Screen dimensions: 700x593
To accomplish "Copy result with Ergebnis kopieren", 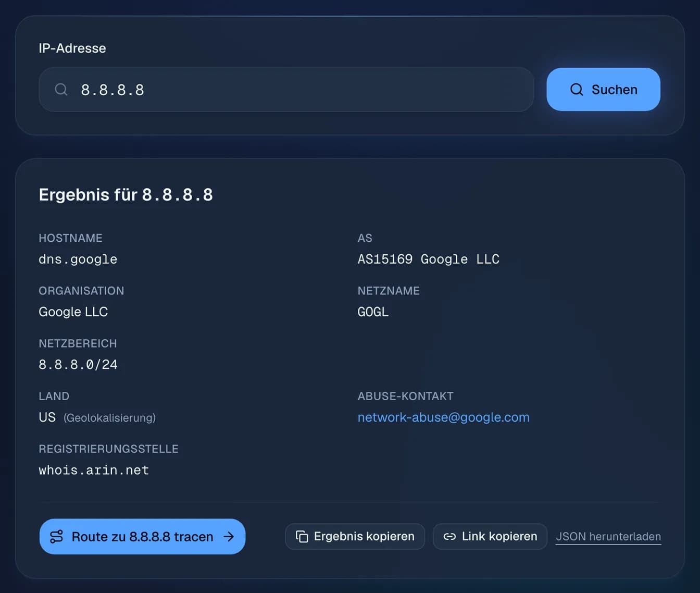I will coord(355,536).
